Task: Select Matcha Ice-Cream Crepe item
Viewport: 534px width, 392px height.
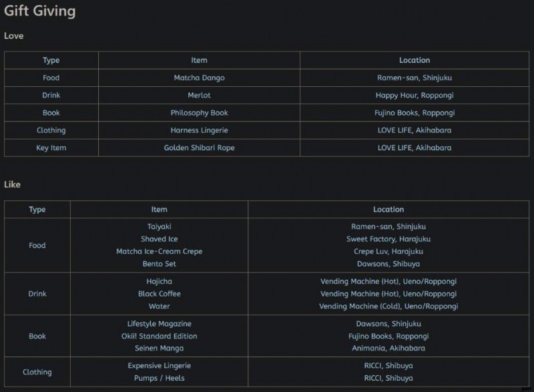Action: [159, 252]
